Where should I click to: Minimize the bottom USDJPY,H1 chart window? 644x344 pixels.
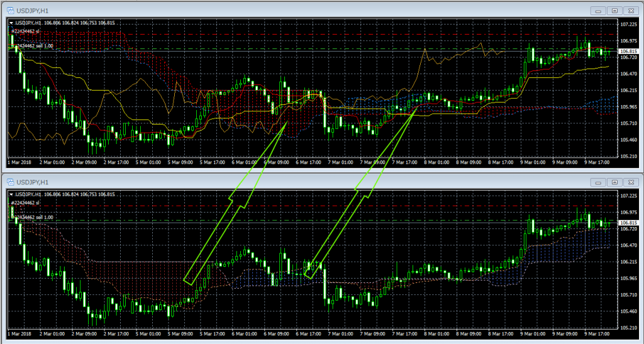[597, 182]
